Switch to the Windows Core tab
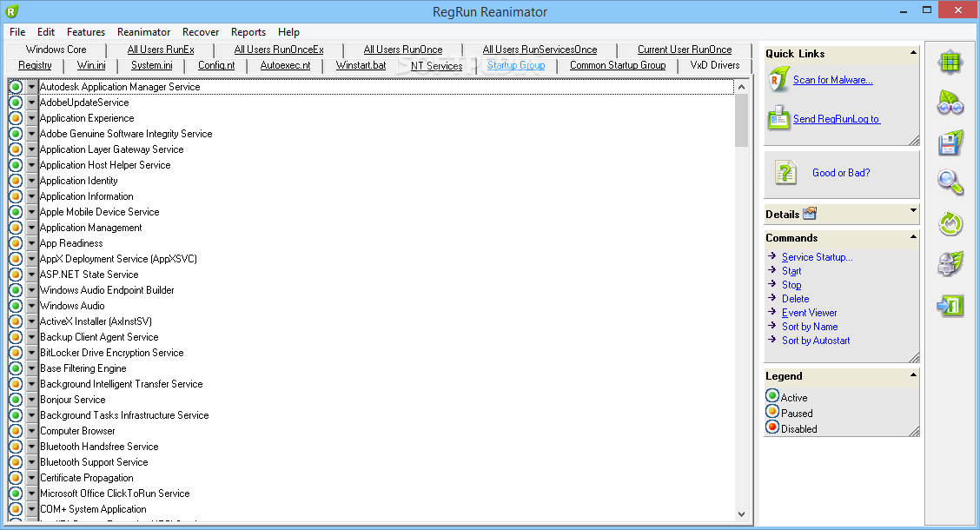Image resolution: width=980 pixels, height=530 pixels. [56, 50]
